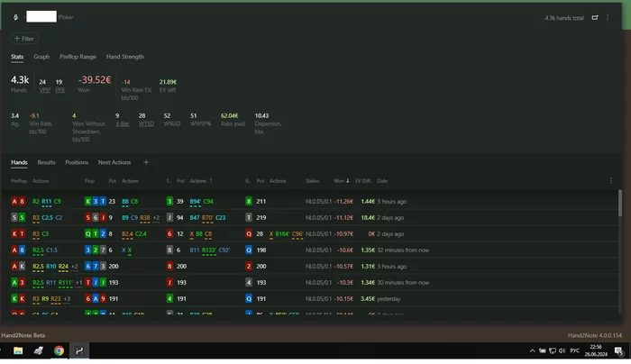Click the WTSD stat label
The width and height of the screenshot is (631, 364).
(x=146, y=123)
